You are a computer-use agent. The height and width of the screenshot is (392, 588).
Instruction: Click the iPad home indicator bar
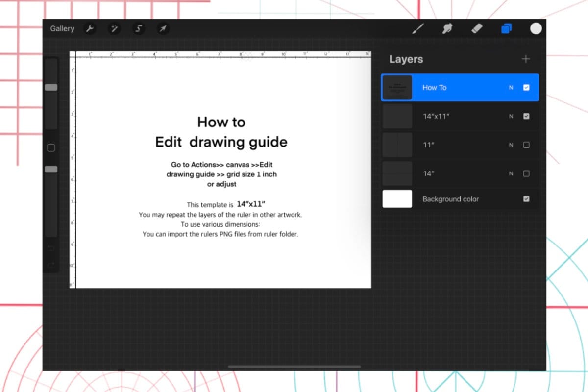[x=294, y=366]
